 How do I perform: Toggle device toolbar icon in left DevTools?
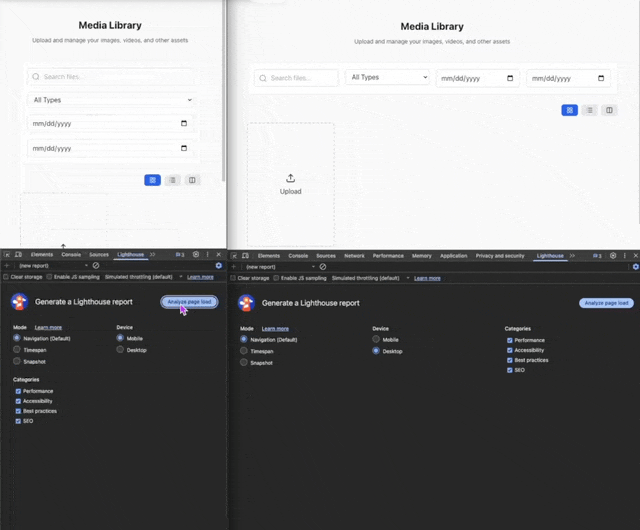[18, 254]
